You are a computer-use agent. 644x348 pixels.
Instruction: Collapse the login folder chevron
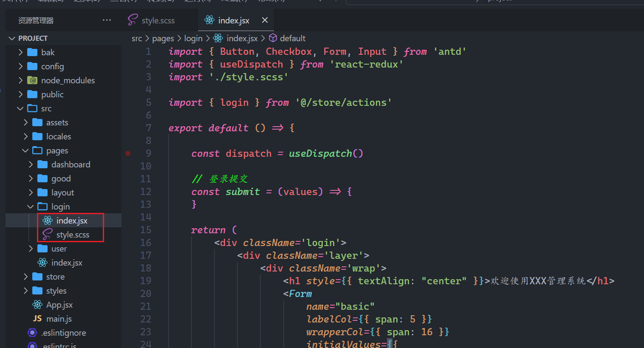coord(31,207)
